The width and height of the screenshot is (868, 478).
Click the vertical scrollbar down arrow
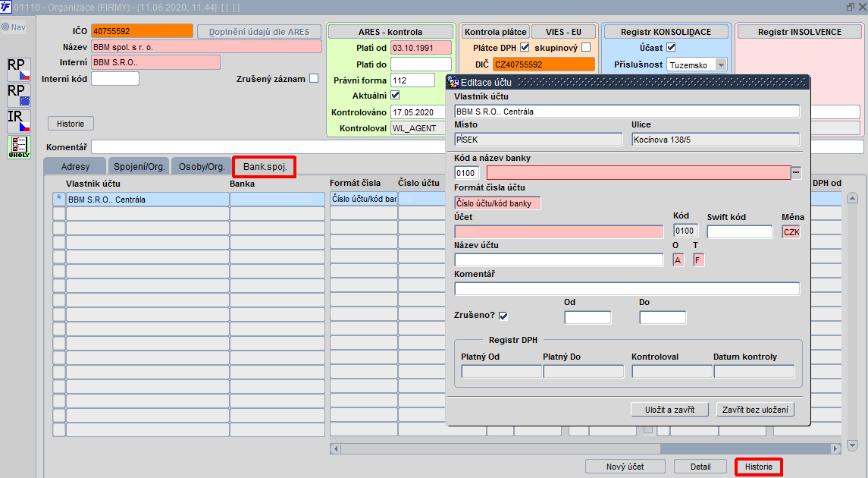[x=853, y=445]
